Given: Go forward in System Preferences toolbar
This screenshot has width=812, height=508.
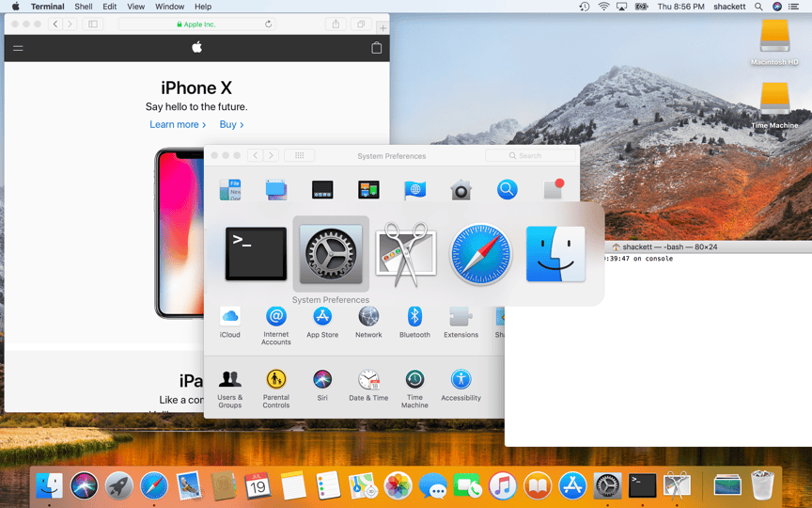Looking at the screenshot, I should point(271,155).
